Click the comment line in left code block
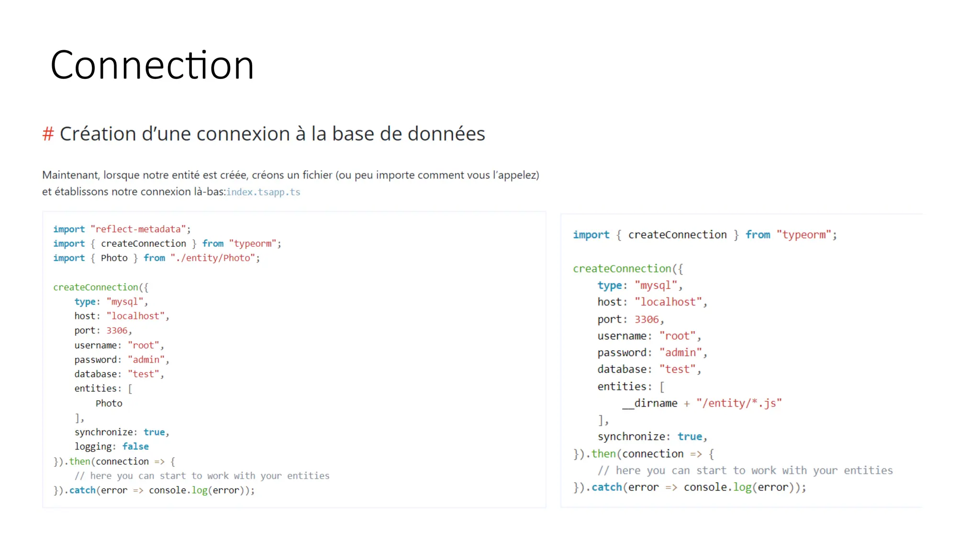This screenshot has height=551, width=980. (202, 476)
